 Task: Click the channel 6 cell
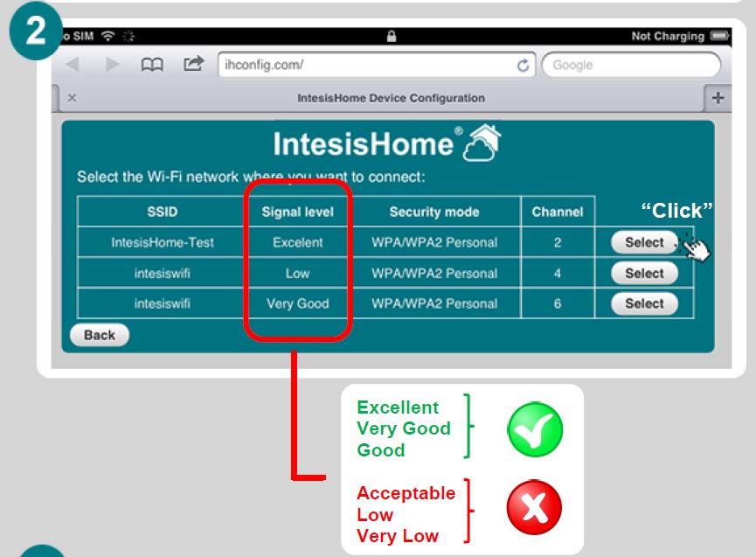coord(558,303)
